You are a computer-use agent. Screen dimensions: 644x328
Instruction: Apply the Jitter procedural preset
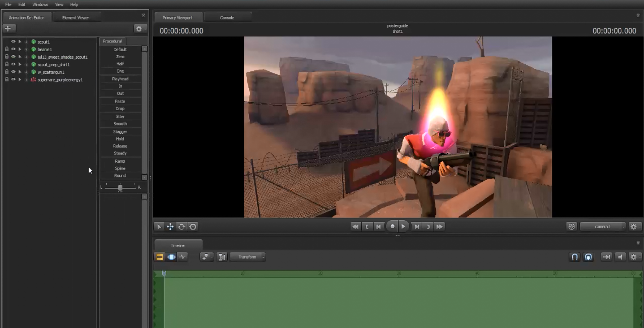pyautogui.click(x=120, y=116)
